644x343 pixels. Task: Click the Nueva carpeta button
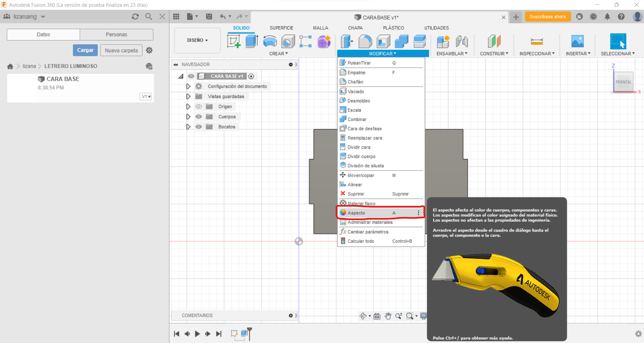point(121,50)
